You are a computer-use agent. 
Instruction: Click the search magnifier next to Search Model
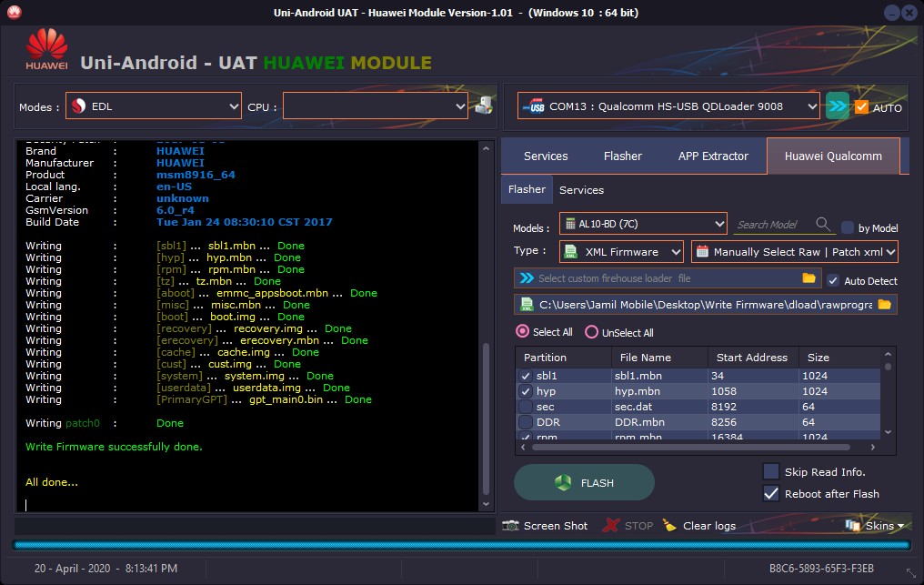[x=823, y=224]
